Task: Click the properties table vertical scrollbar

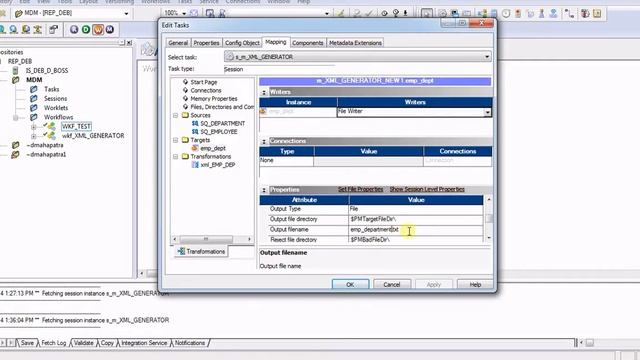Action: (489, 218)
